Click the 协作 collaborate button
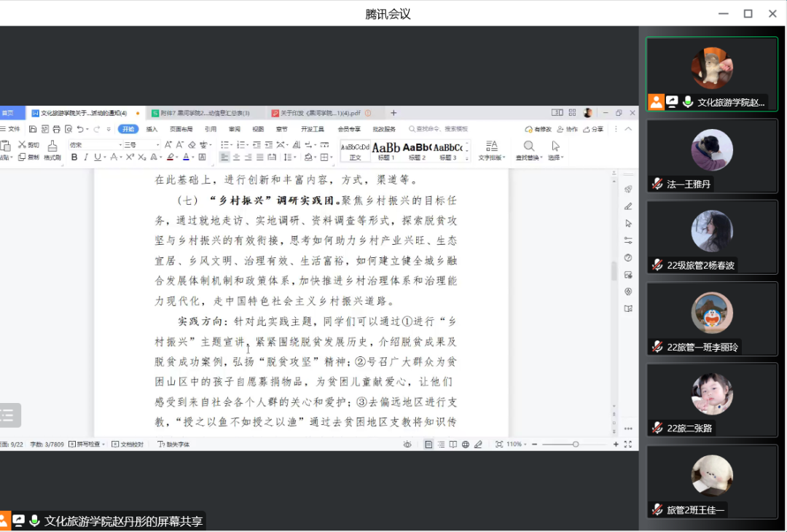This screenshot has height=532, width=787. tap(567, 129)
